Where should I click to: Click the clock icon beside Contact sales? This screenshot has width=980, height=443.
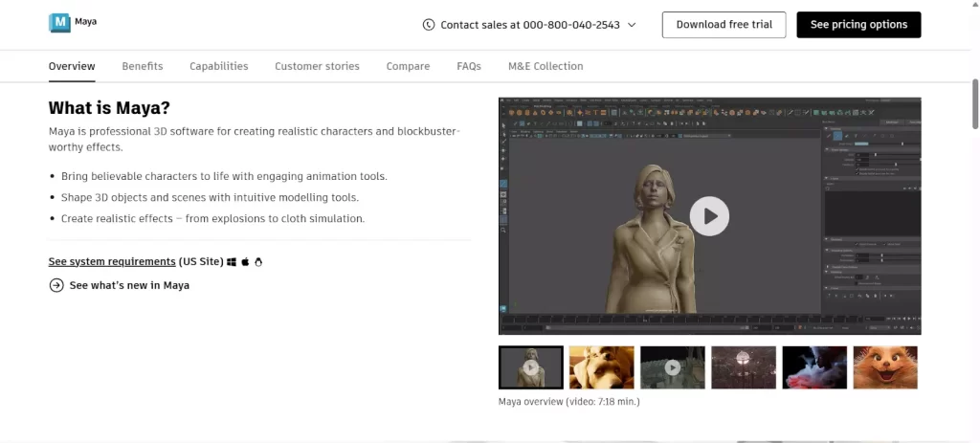pos(428,25)
